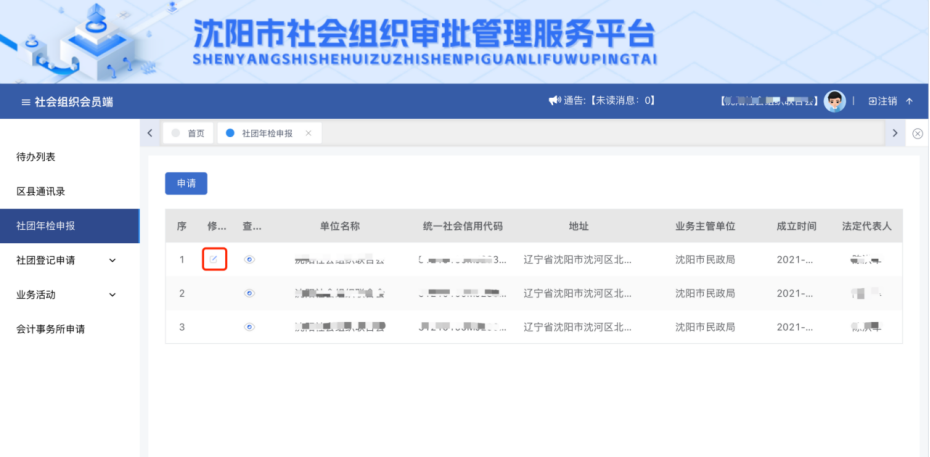Expand the 社团登记申请 submenu
This screenshot has width=930, height=457.
(x=111, y=261)
